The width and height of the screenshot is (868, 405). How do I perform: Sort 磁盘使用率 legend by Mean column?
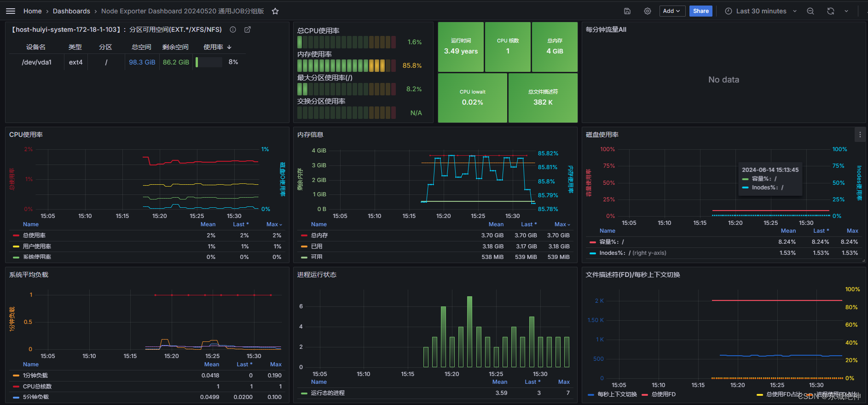click(788, 231)
